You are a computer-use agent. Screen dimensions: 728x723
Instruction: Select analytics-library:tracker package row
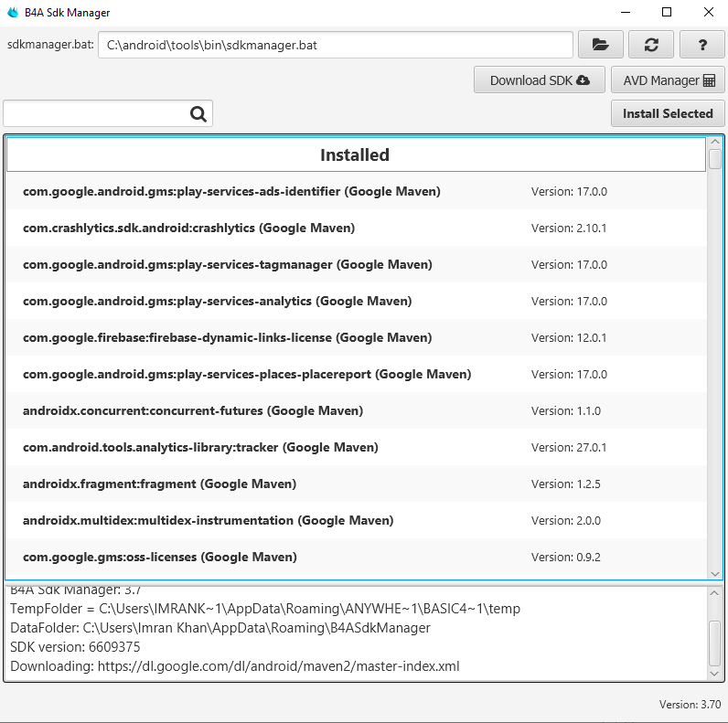coord(356,447)
